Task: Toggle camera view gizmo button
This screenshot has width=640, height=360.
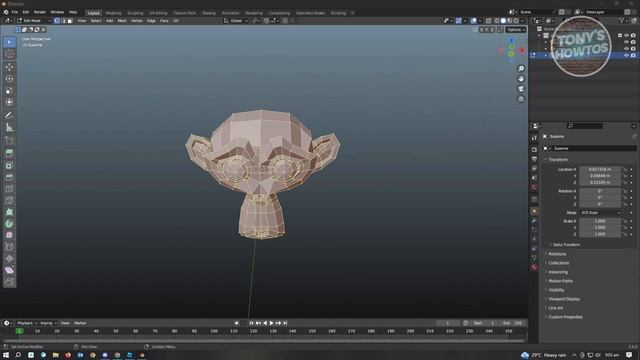Action: point(521,89)
